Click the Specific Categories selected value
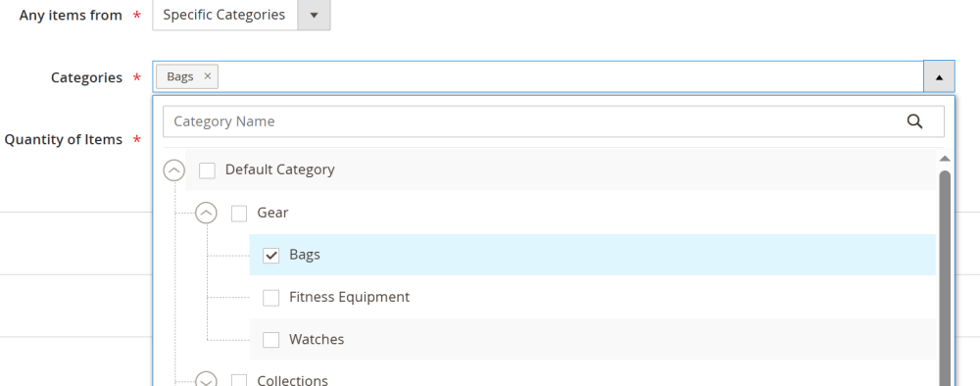The width and height of the screenshot is (980, 386). tap(223, 15)
